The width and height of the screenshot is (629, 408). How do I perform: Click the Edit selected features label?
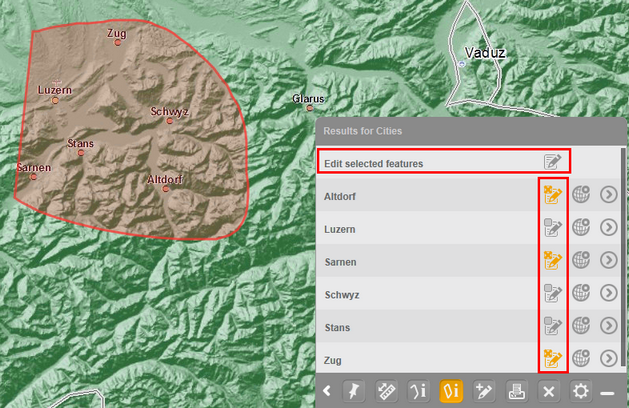tap(373, 164)
